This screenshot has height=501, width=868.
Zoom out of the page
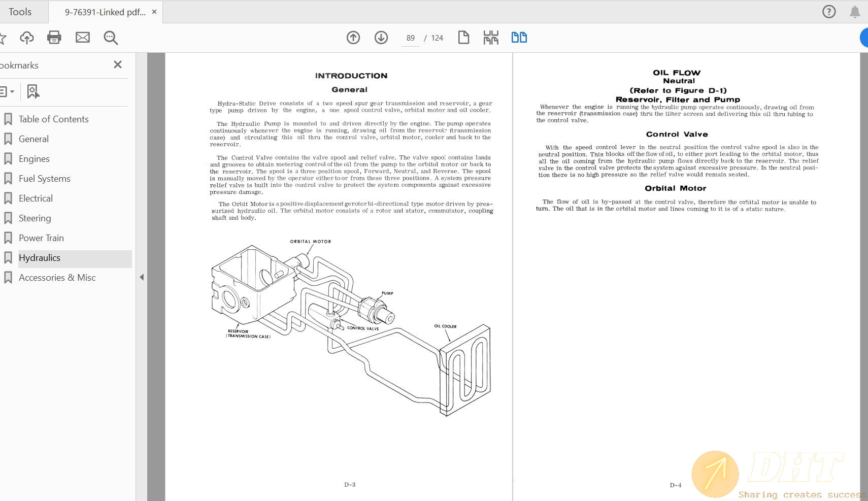click(x=110, y=37)
